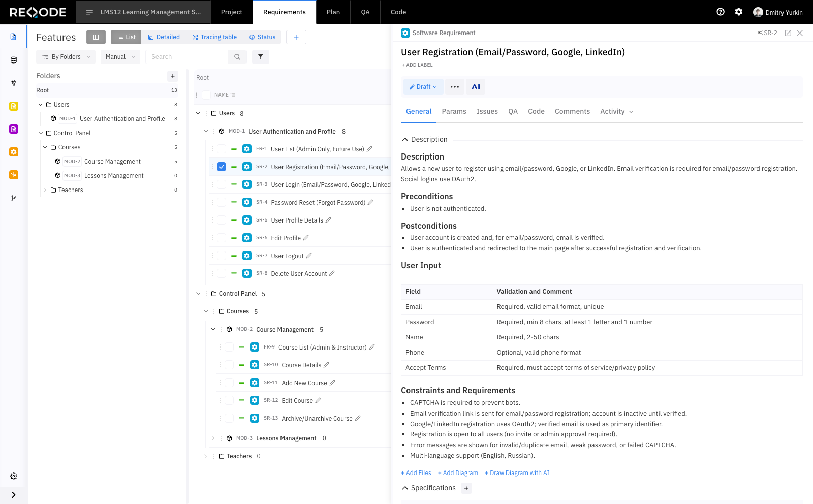The image size is (813, 504).
Task: Toggle the folders panel layout button
Action: (x=96, y=37)
